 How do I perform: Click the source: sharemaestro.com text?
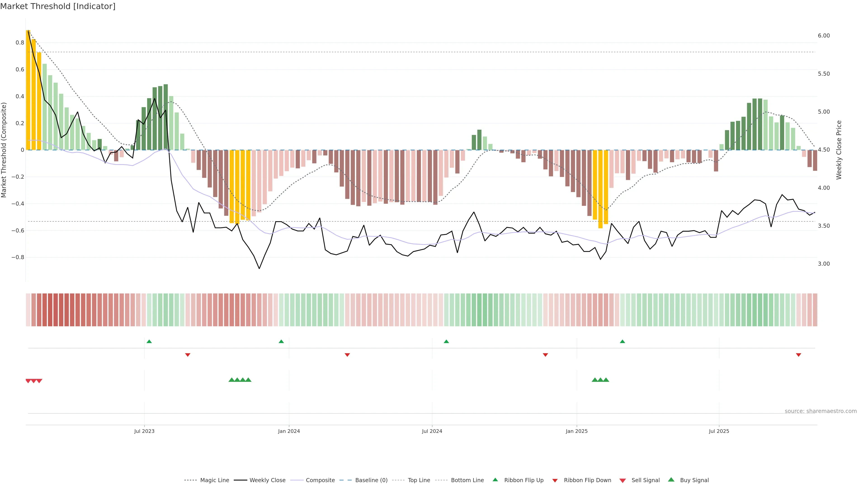tap(821, 411)
